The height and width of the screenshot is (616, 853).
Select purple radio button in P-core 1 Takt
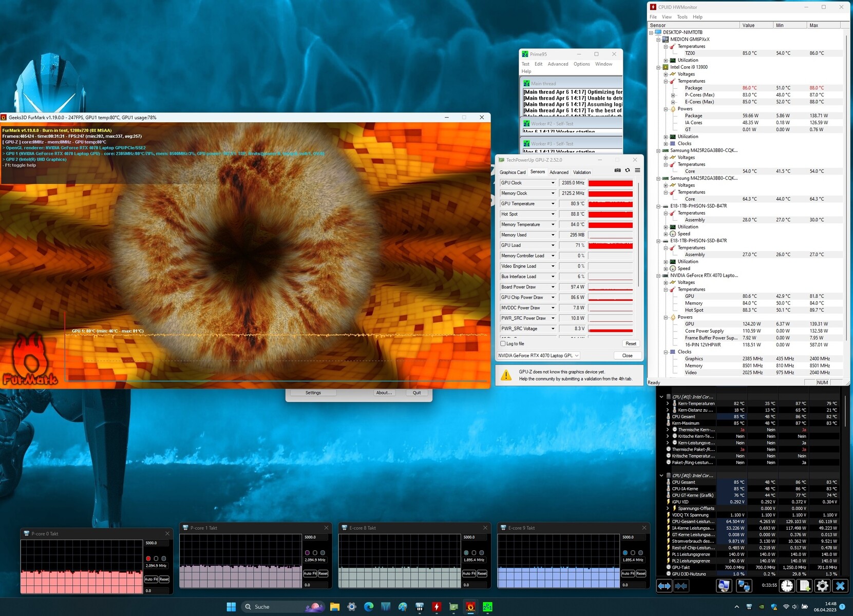click(307, 553)
